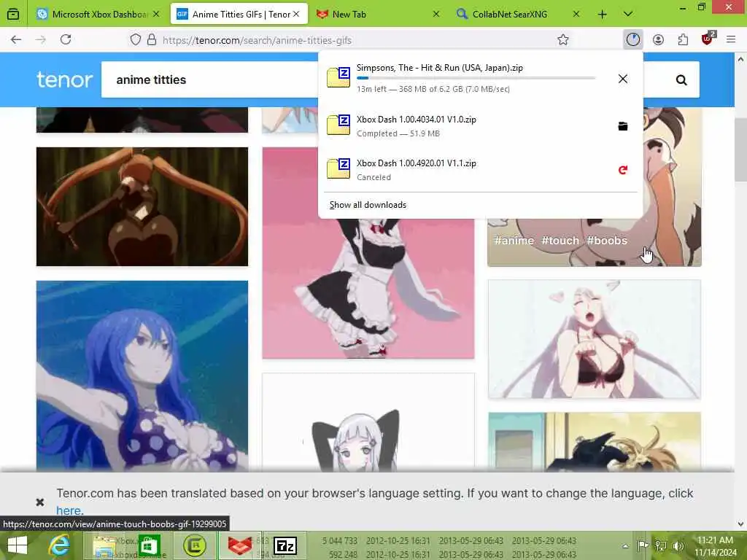Open the blue-haired character GIF thumbnail
The height and width of the screenshot is (560, 747).
click(142, 376)
